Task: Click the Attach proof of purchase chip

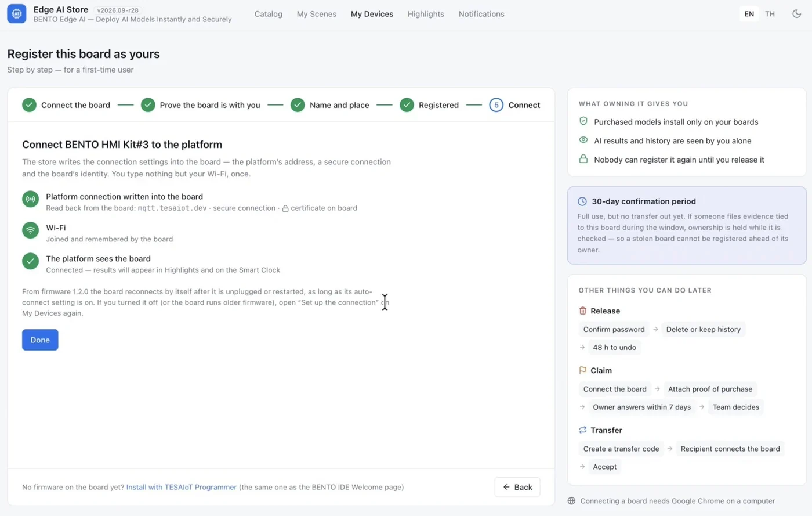Action: pos(710,389)
